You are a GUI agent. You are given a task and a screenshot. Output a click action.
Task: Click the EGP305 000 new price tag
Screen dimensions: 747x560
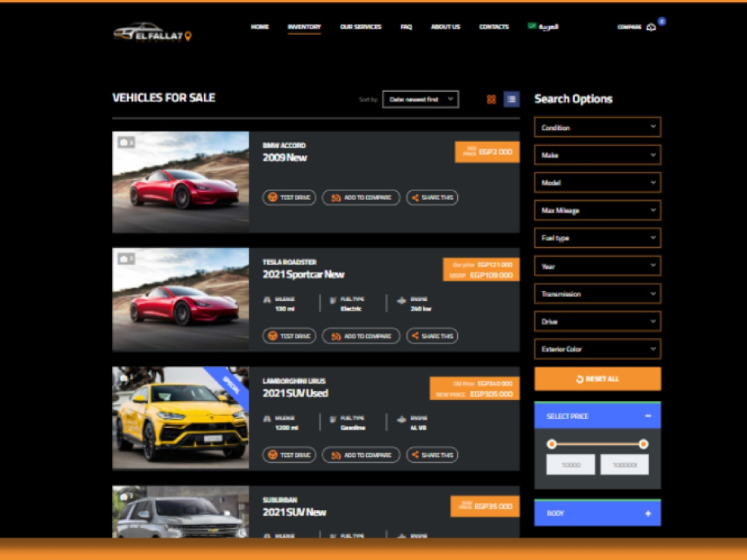click(474, 394)
